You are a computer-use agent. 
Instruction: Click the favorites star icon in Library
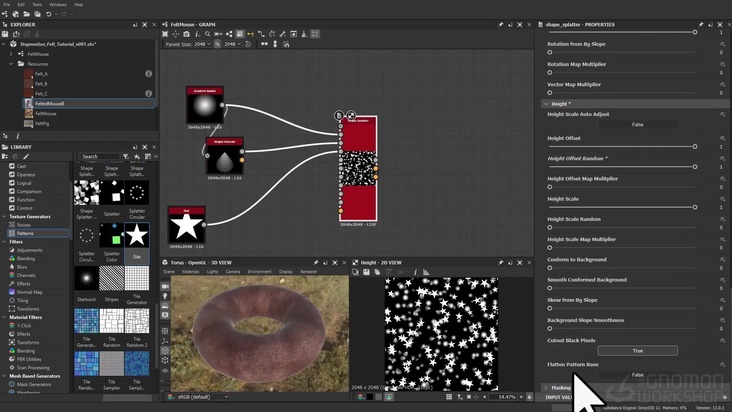[x=137, y=157]
